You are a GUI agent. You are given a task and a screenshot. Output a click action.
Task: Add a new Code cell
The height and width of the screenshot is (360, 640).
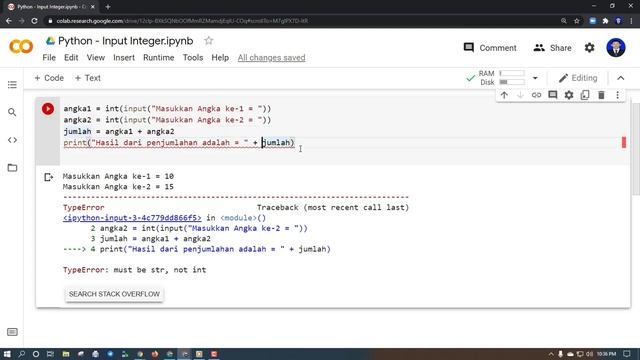tap(49, 78)
